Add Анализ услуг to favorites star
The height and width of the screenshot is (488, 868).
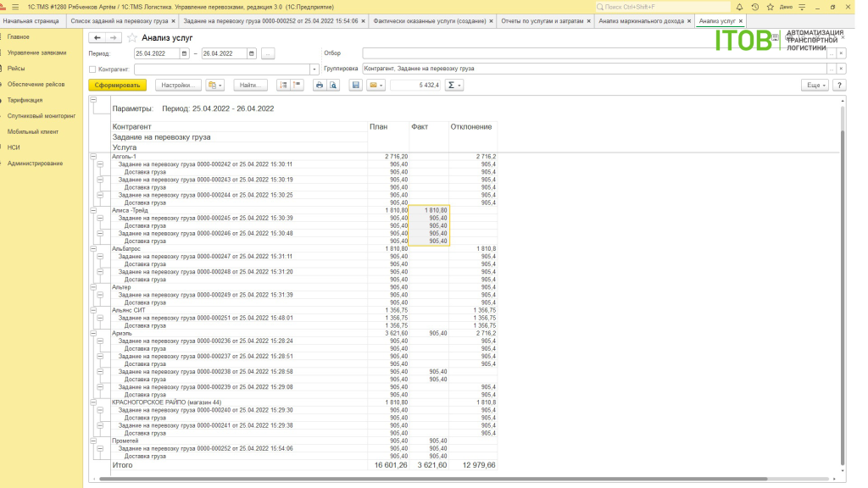tap(131, 37)
